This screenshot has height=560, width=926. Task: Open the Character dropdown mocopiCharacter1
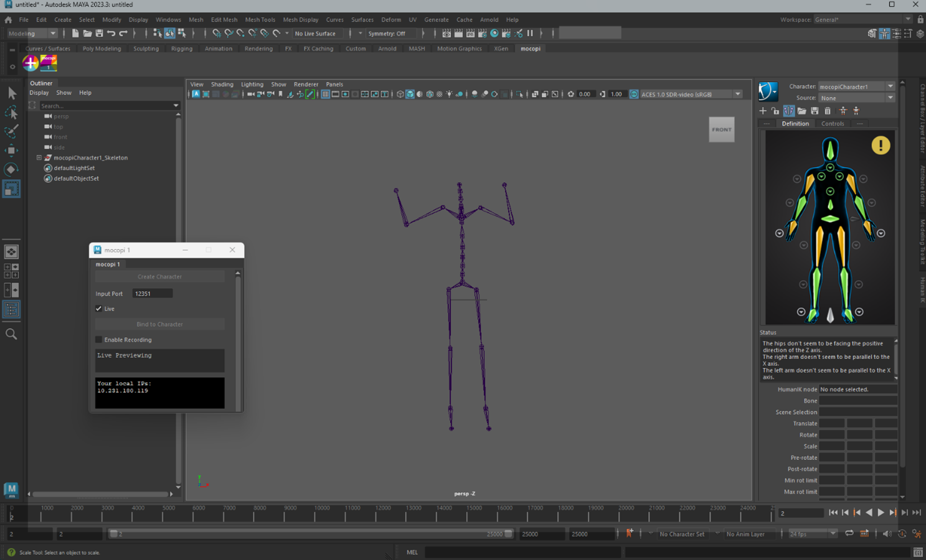point(856,86)
